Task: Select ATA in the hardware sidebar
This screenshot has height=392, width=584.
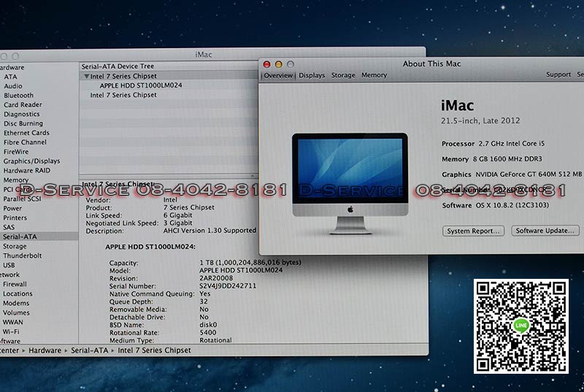Action: 10,77
